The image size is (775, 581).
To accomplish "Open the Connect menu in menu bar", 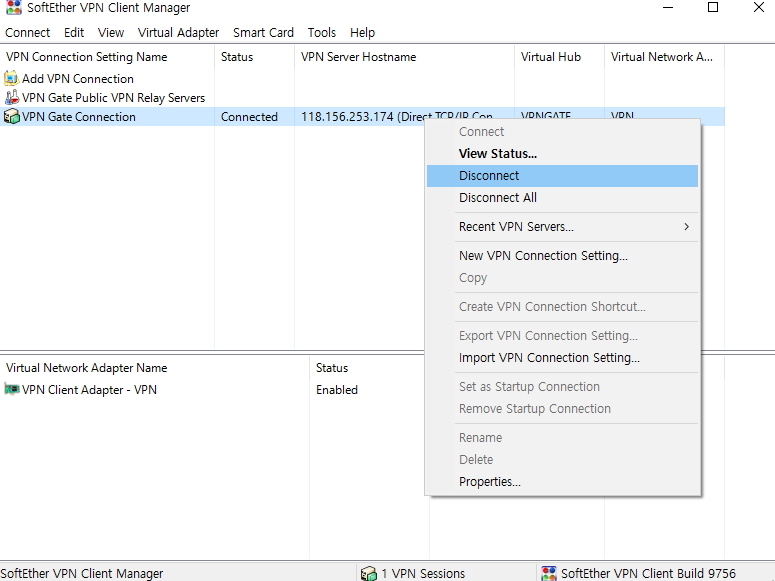I will tap(28, 33).
